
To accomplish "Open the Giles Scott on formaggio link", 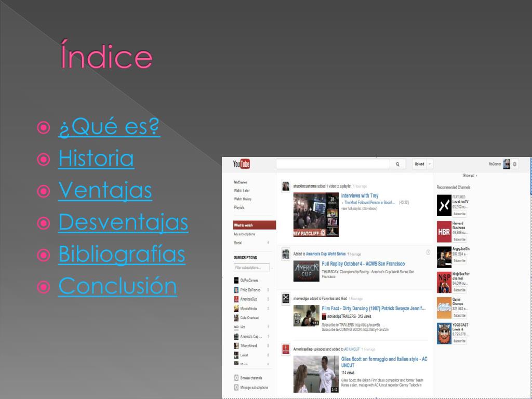I will tap(384, 362).
